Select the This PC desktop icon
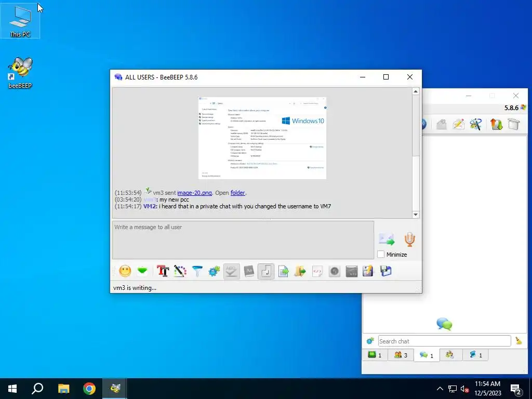Image resolution: width=532 pixels, height=399 pixels. tap(20, 21)
